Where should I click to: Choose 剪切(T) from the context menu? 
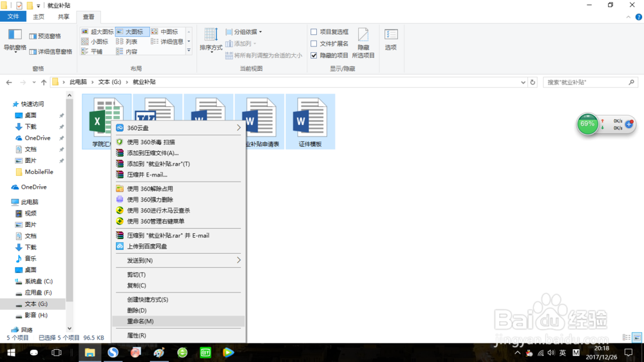pyautogui.click(x=178, y=274)
